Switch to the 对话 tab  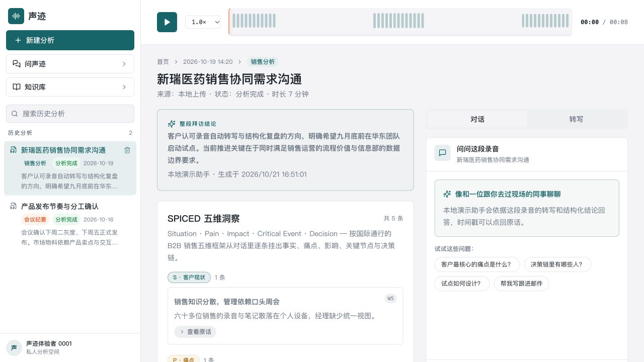(477, 119)
